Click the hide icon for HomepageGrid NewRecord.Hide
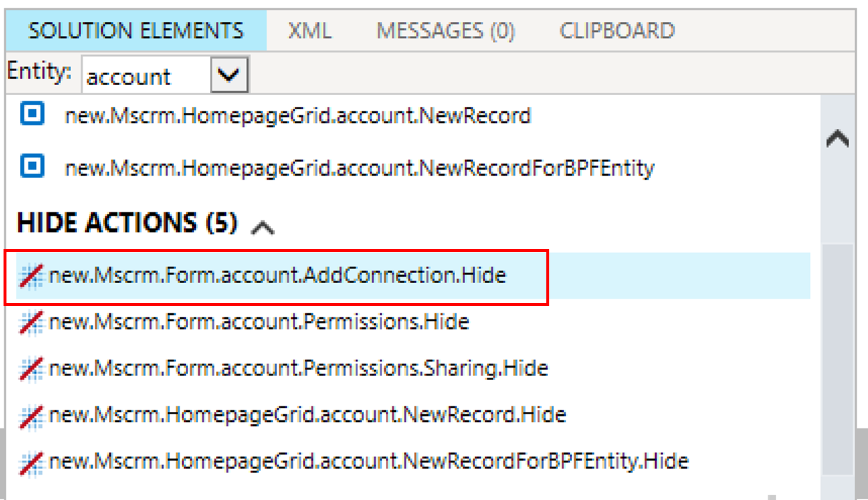 coord(31,416)
